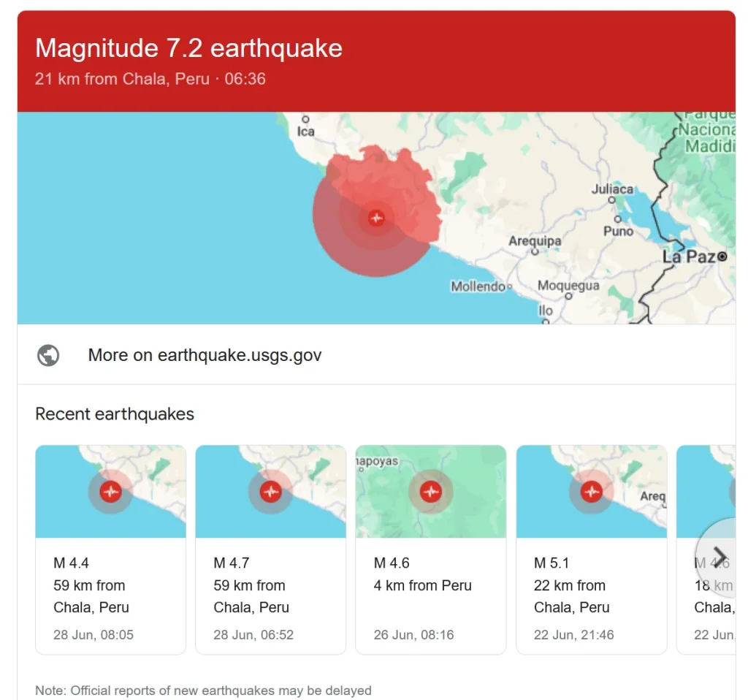This screenshot has height=700, width=748.
Task: Click the seismic marker on the M 4.4 card
Action: point(111,492)
